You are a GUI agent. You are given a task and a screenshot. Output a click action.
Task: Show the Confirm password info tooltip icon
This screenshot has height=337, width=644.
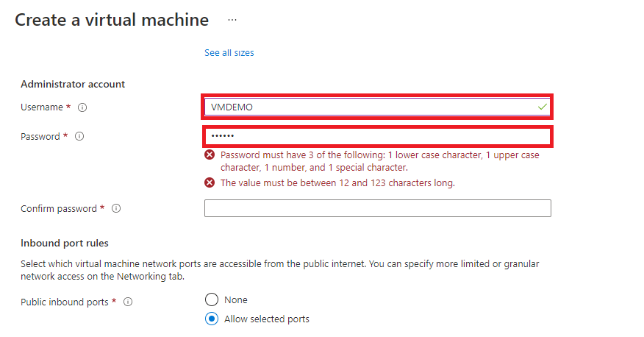116,209
